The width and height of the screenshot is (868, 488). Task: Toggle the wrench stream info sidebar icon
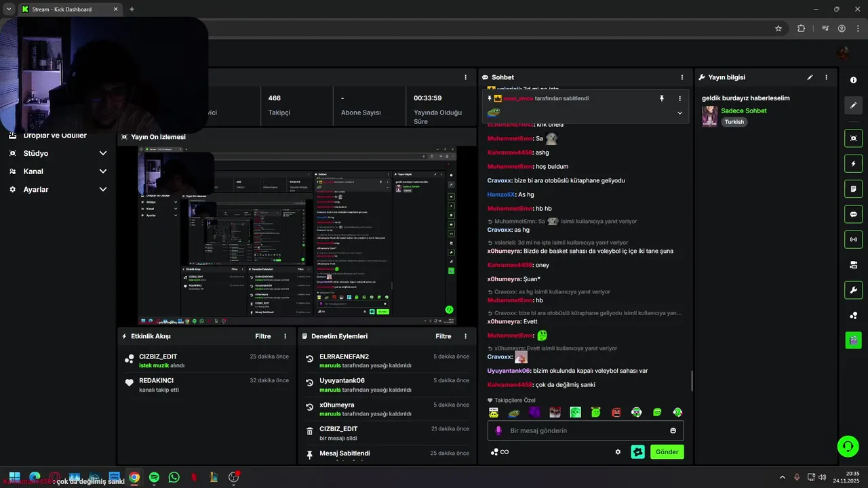[x=853, y=290]
